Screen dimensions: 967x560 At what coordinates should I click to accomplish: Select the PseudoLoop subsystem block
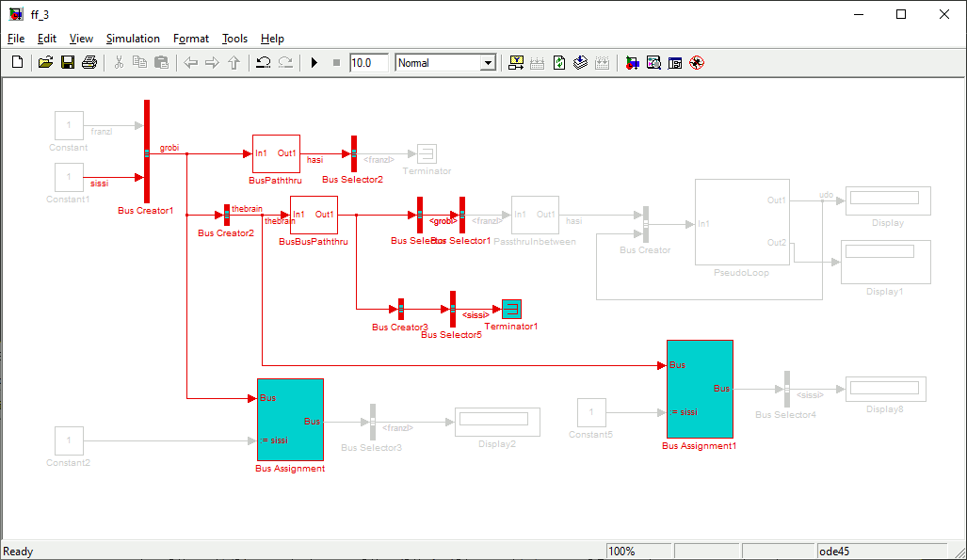742,222
